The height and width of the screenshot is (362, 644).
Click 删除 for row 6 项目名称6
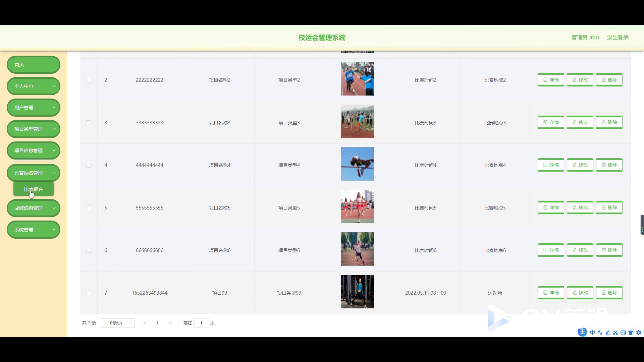(609, 250)
